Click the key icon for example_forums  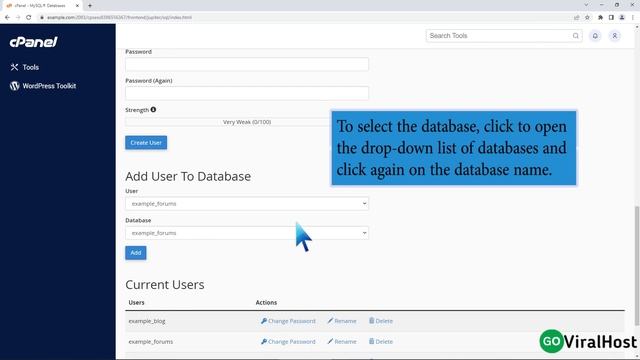pyautogui.click(x=264, y=341)
